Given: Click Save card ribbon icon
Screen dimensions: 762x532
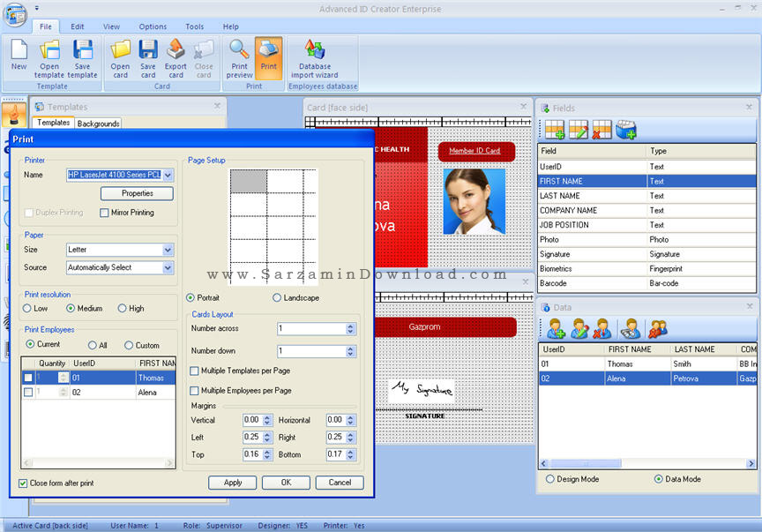Looking at the screenshot, I should [x=148, y=58].
